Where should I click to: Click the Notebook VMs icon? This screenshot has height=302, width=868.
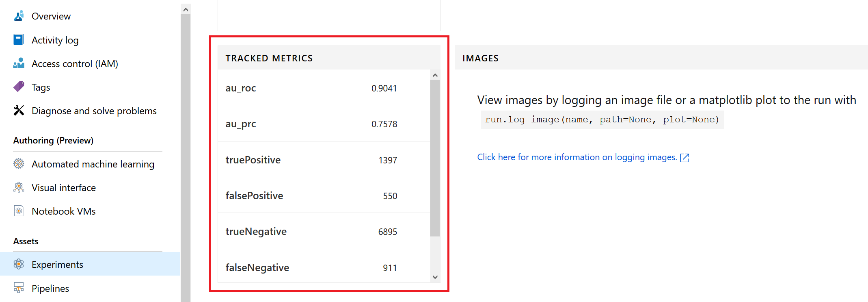pos(19,211)
